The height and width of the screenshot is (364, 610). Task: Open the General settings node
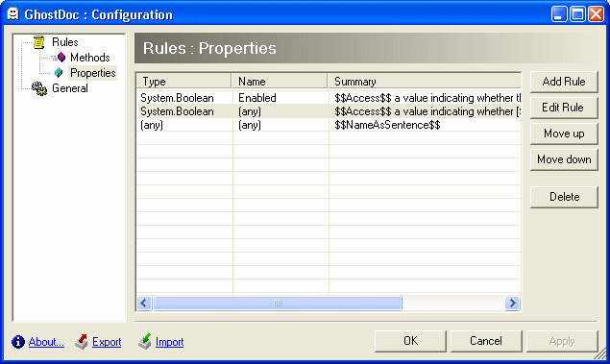70,88
